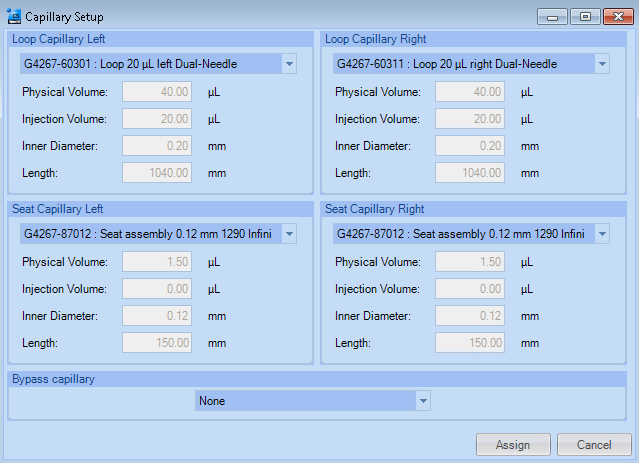Click Loop Capillary Right Inner Diameter field
The height and width of the screenshot is (463, 639).
click(470, 146)
